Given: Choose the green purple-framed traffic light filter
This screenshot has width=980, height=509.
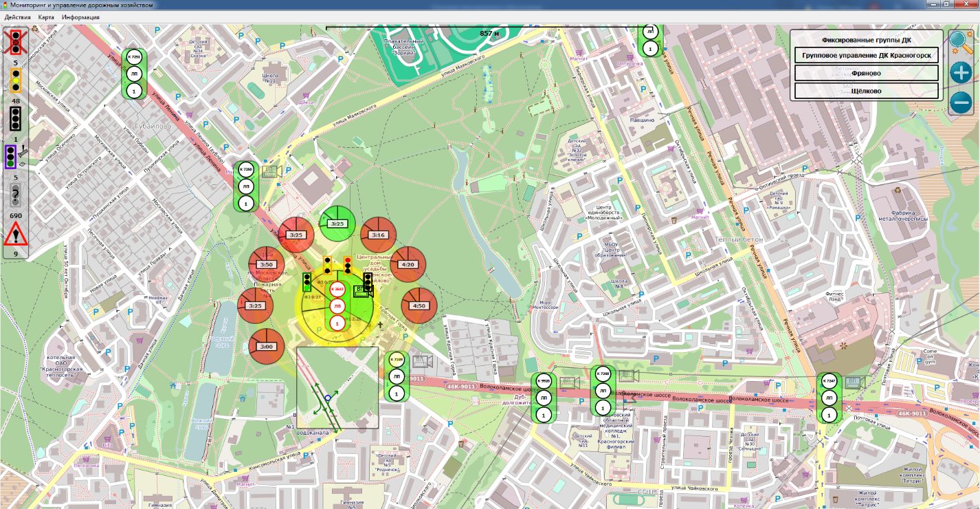Looking at the screenshot, I should pos(12,158).
